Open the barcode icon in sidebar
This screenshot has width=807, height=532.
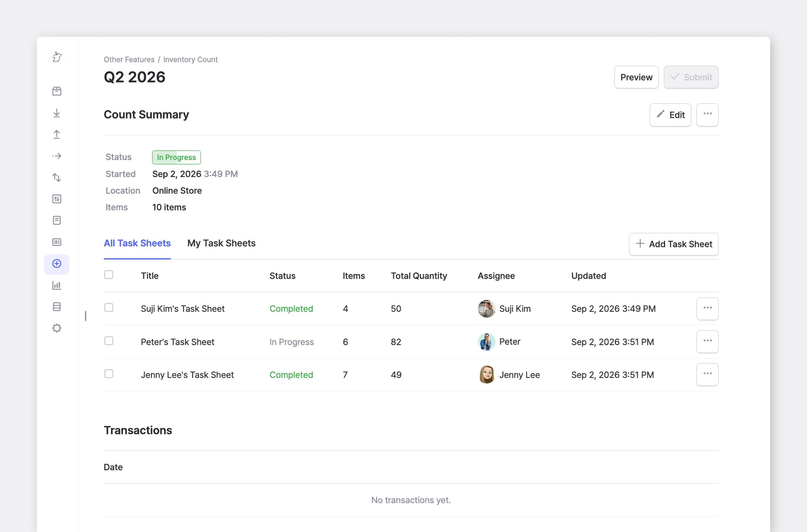point(57,242)
